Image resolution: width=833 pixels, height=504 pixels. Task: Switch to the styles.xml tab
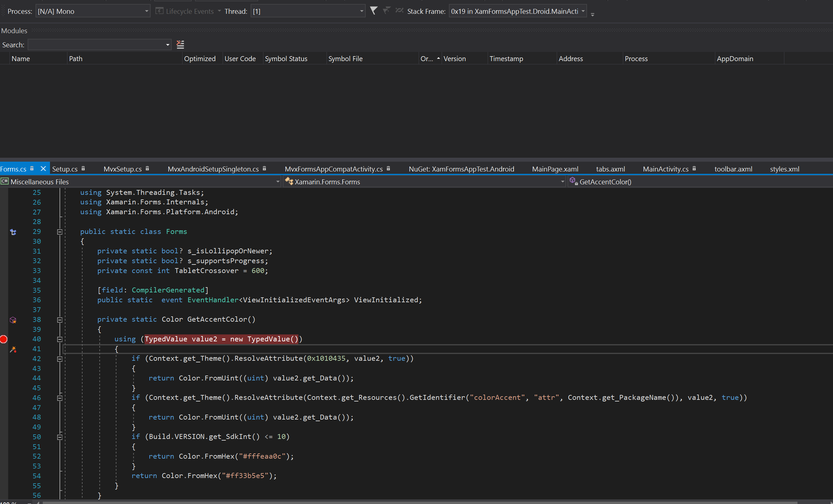pos(785,169)
